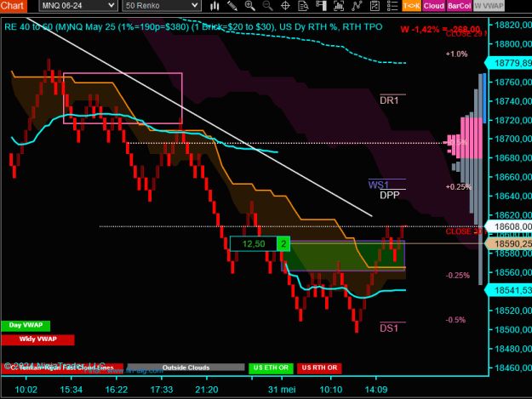Click the green quantity 2 box
The width and height of the screenshot is (532, 399).
(x=283, y=244)
